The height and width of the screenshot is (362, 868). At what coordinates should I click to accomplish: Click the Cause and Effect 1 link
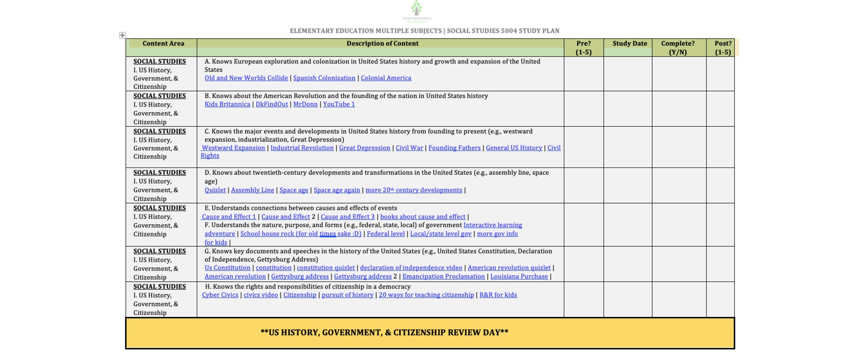(229, 216)
